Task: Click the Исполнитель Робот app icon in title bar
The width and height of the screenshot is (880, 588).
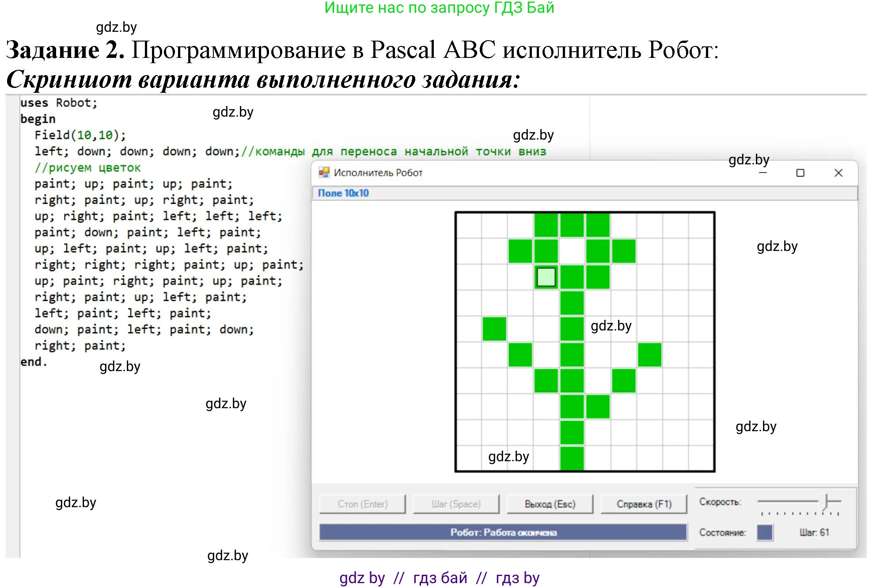Action: [324, 172]
